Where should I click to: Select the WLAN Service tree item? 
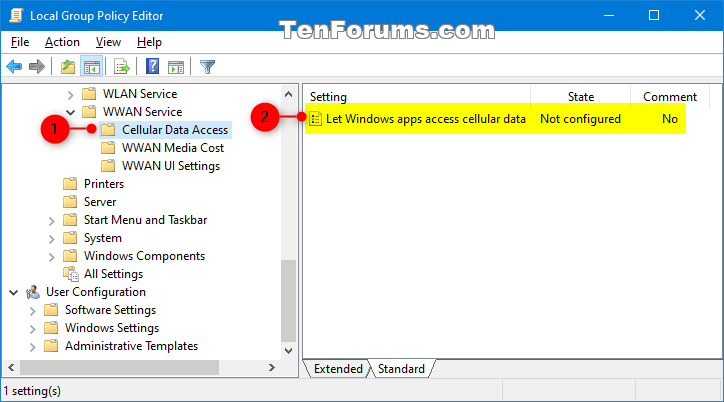140,94
